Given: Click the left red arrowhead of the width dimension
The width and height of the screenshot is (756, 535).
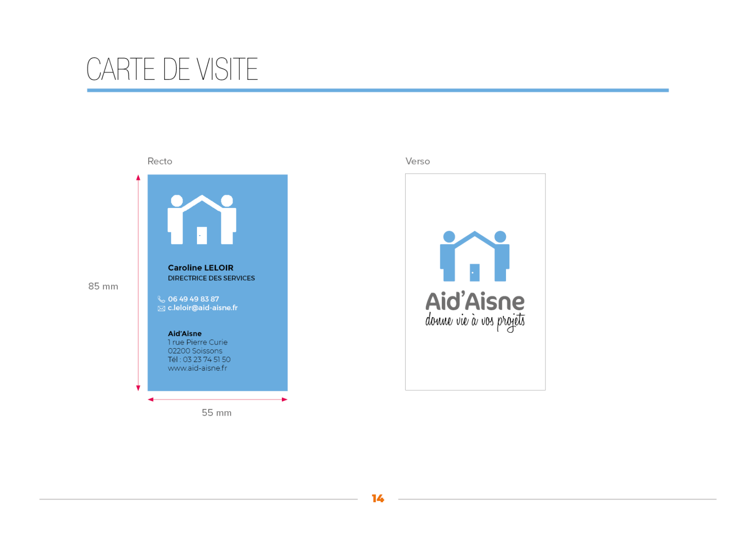Looking at the screenshot, I should click(151, 400).
